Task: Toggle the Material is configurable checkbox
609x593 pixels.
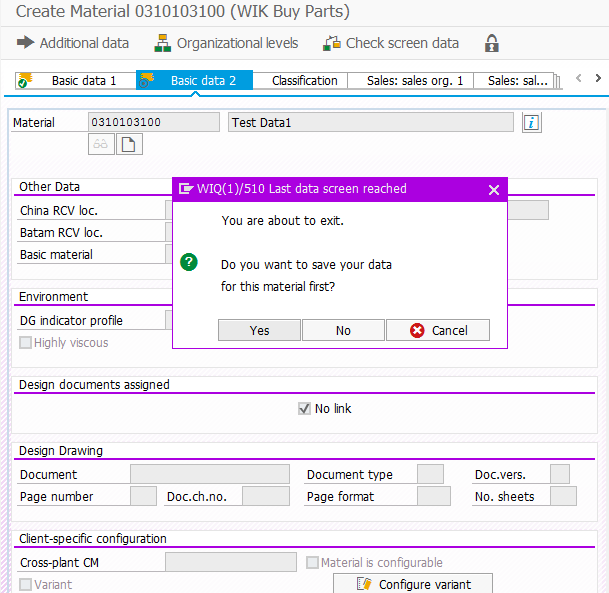Action: tap(312, 562)
